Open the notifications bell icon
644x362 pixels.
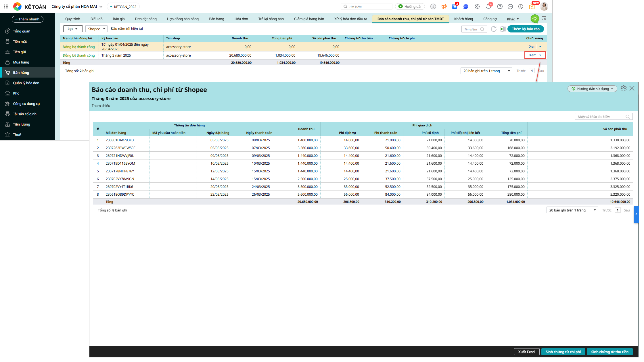coord(488,7)
